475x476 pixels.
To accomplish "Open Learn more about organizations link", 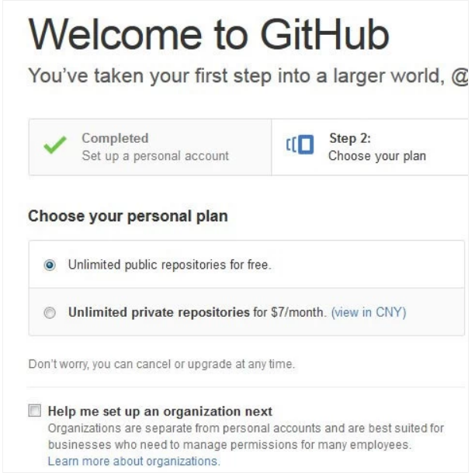I will click(133, 460).
